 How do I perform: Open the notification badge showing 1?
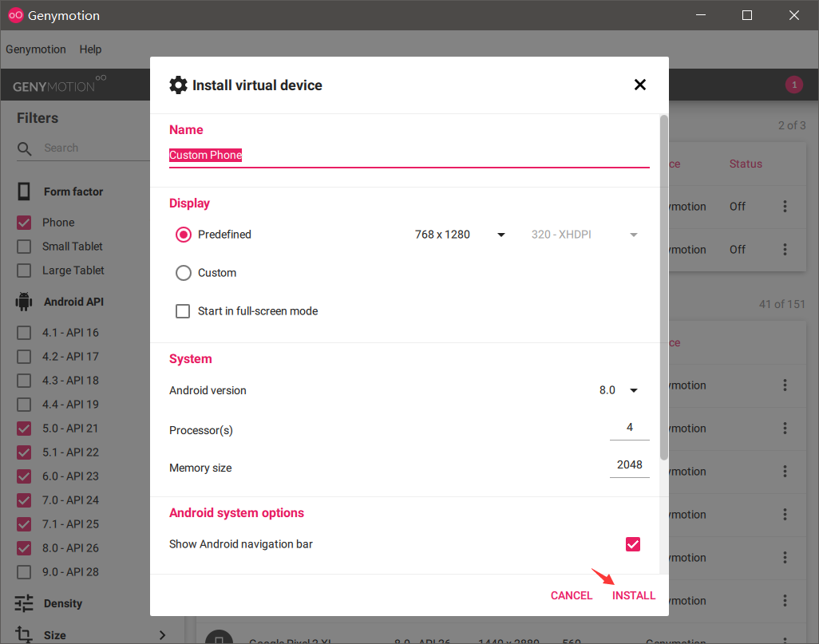click(x=794, y=85)
